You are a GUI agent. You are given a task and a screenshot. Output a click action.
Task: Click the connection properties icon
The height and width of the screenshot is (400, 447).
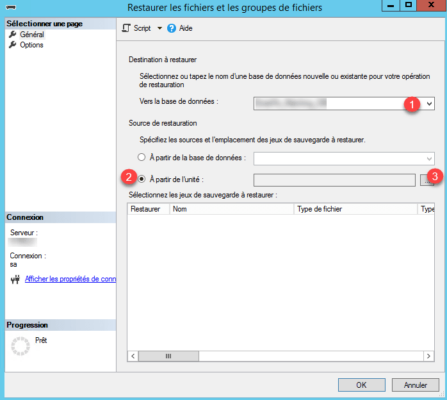tap(15, 279)
